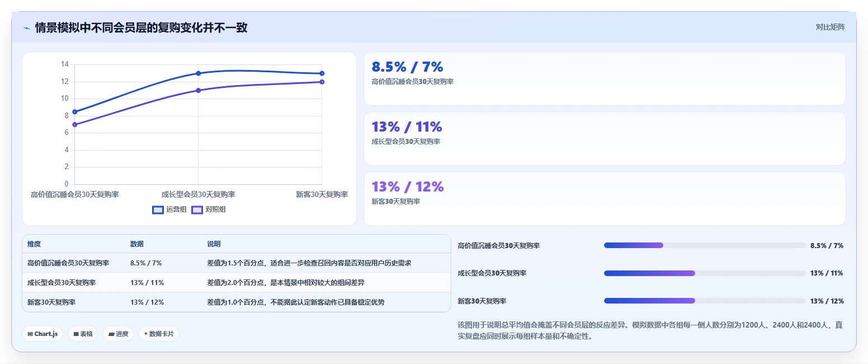Click the 对比矩阵 label in header
The image size is (868, 364).
830,27
